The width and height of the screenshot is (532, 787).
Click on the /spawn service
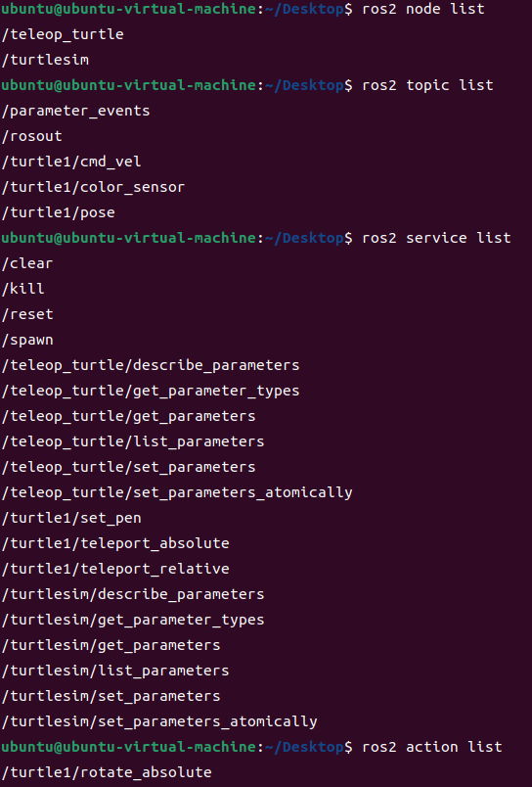[27, 340]
